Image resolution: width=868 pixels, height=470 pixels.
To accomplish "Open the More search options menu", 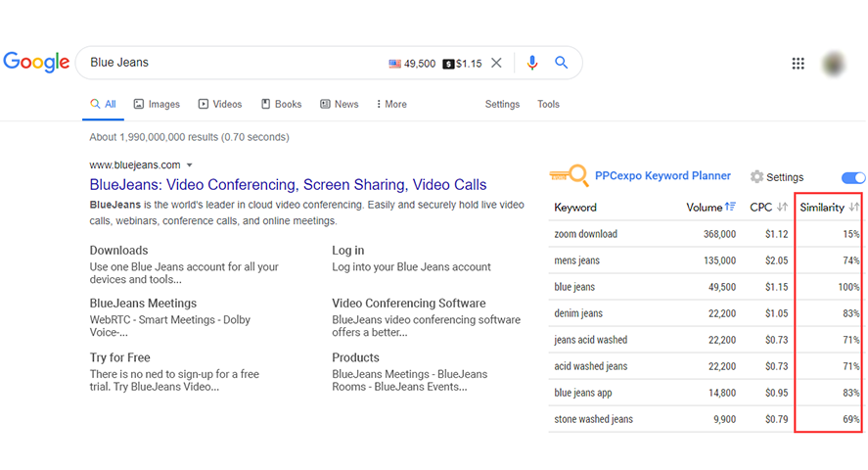I will [x=391, y=104].
